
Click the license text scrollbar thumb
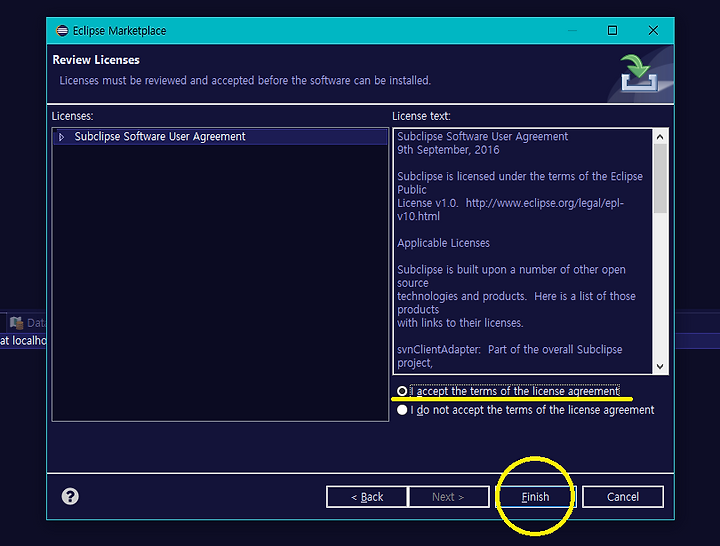click(x=660, y=179)
